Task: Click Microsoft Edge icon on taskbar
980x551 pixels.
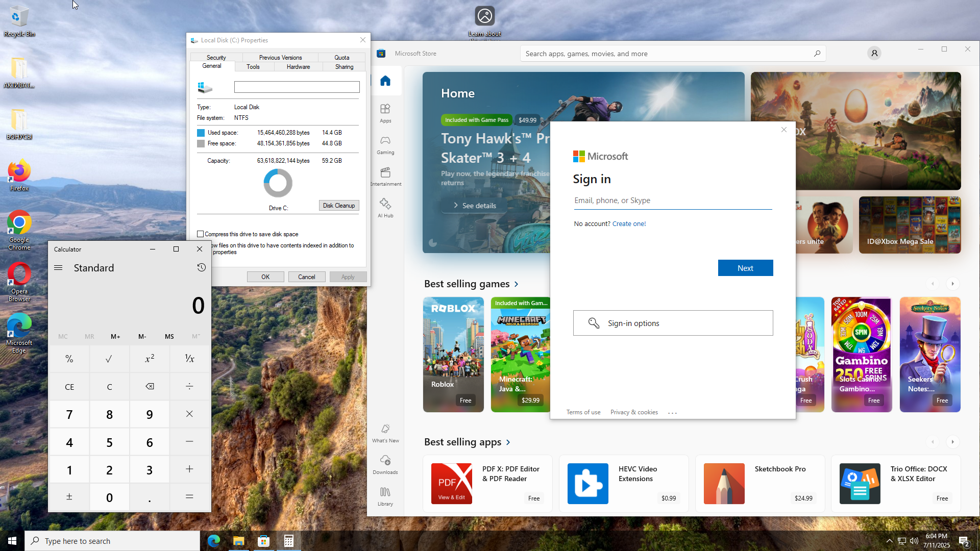Action: (x=214, y=541)
